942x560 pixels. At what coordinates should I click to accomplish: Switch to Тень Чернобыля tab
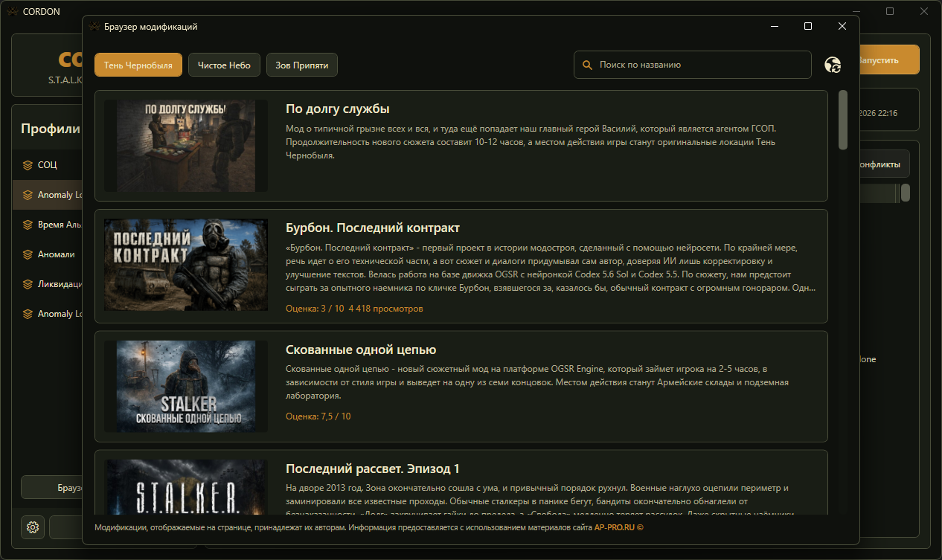(x=138, y=65)
